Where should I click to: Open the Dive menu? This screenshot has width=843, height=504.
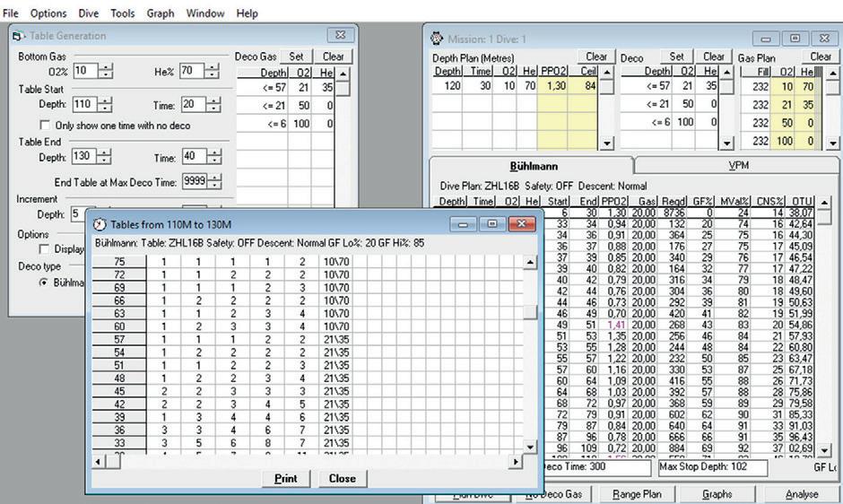click(x=88, y=13)
